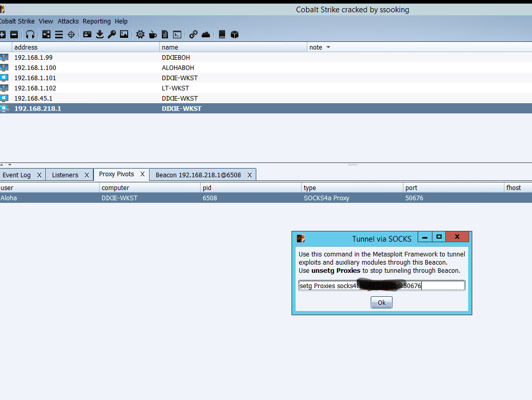Image resolution: width=532 pixels, height=400 pixels.
Task: Click the fhost column header
Action: click(518, 188)
